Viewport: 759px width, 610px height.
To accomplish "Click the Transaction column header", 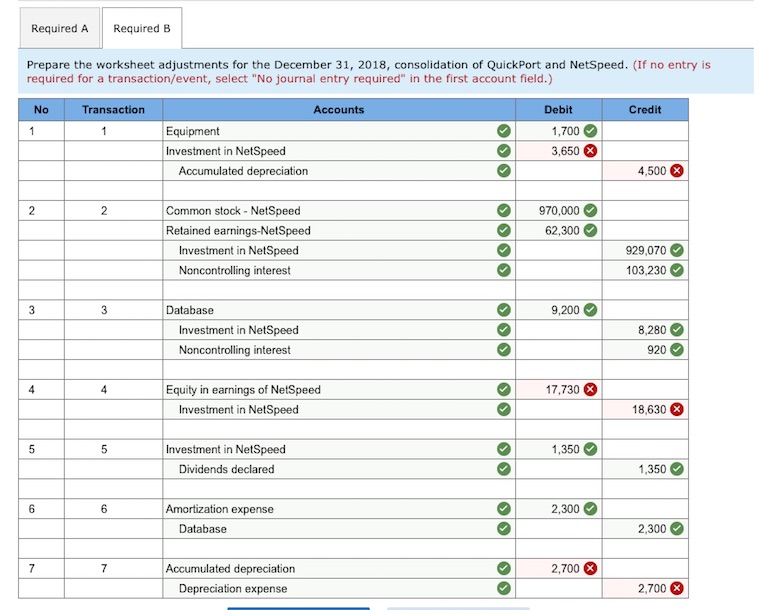I will pos(113,110).
